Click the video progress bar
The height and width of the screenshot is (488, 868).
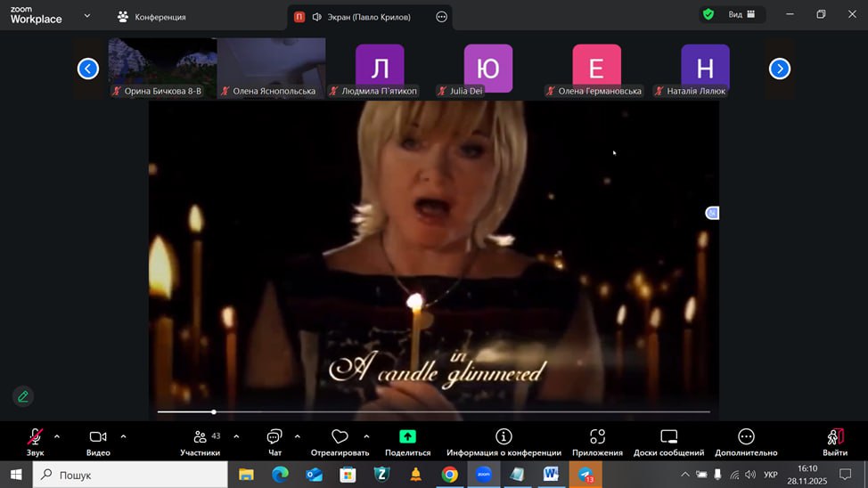tap(433, 412)
